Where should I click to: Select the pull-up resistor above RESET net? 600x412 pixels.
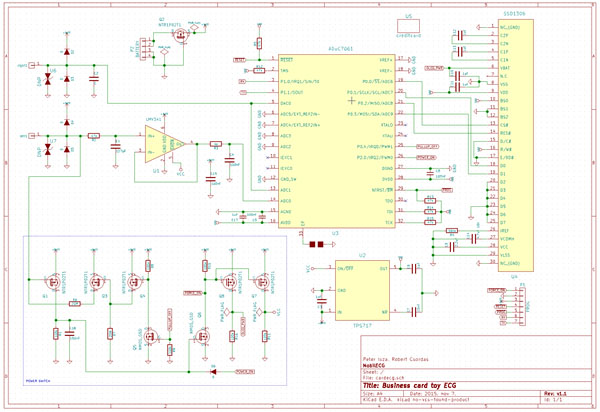[x=259, y=43]
